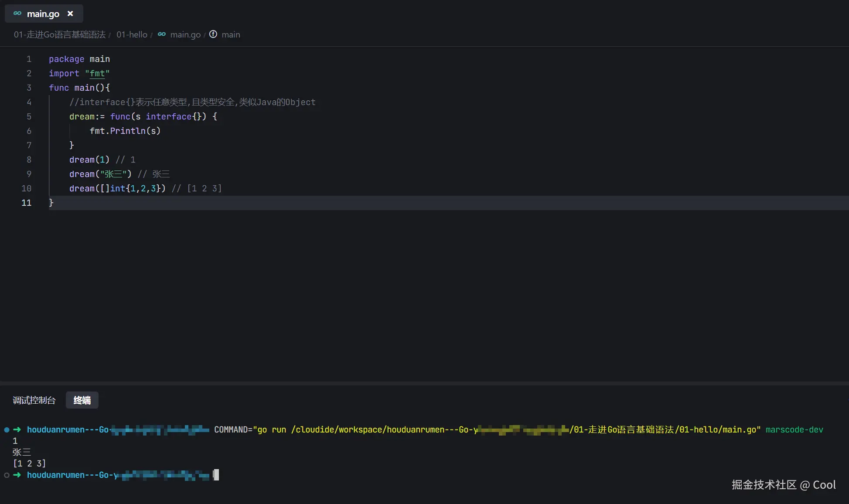Select the 终端 terminal tab
The width and height of the screenshot is (849, 504).
[x=82, y=400]
